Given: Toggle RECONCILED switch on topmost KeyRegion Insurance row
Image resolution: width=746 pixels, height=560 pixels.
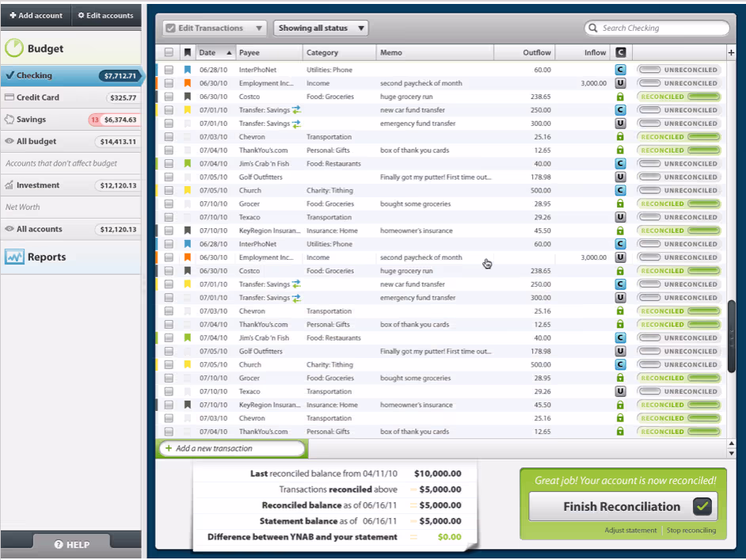Looking at the screenshot, I should 679,230.
